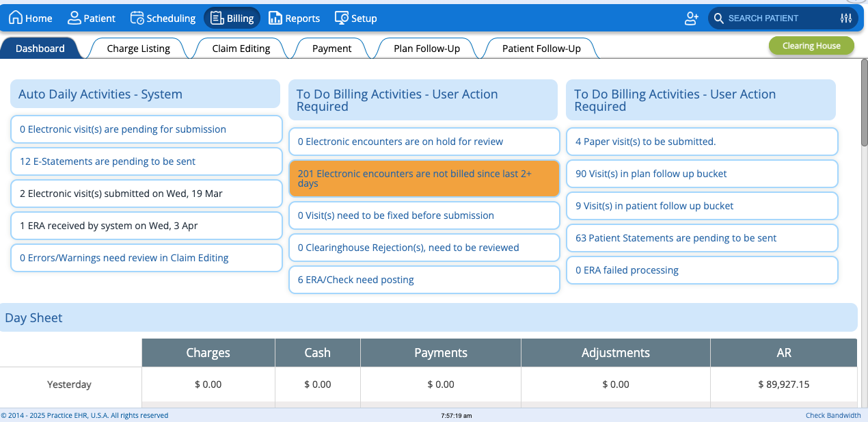This screenshot has height=422, width=868.
Task: Click the Scheduling calendar icon
Action: click(x=137, y=18)
